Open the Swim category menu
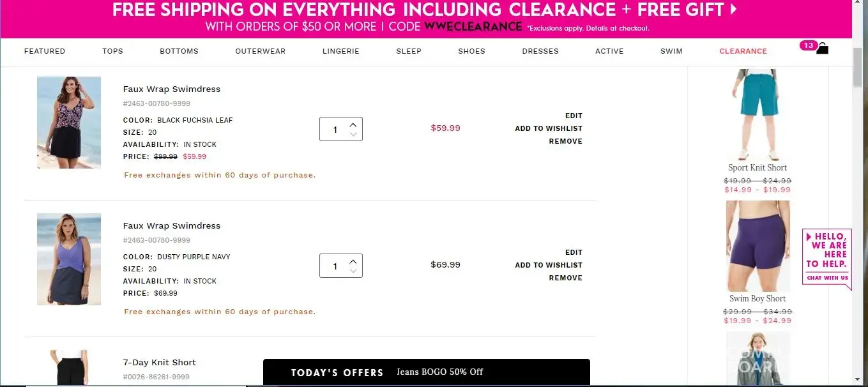Image resolution: width=868 pixels, height=387 pixels. pos(671,51)
